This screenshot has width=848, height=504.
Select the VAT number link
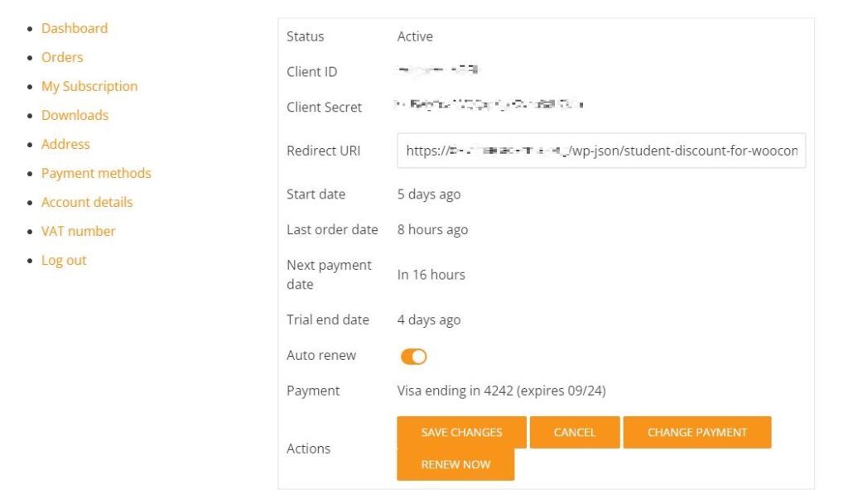(78, 231)
